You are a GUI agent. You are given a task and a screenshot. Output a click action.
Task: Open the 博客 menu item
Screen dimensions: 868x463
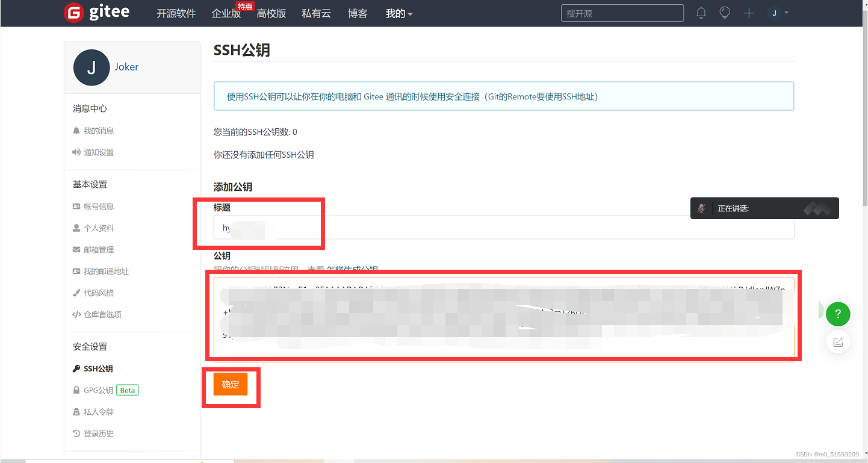click(358, 13)
